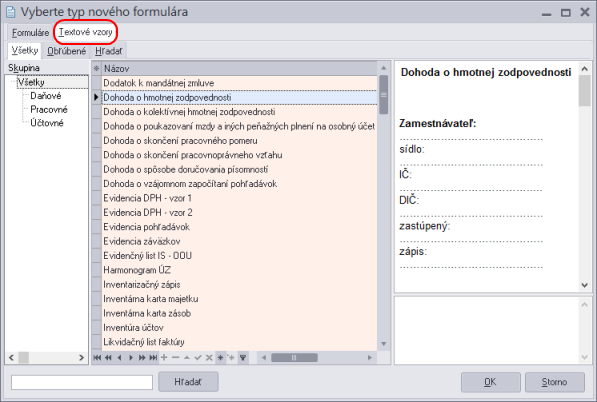Select Dohoda o skončení pracovného pomeru
Viewport: 597px width, 402px height.
240,140
